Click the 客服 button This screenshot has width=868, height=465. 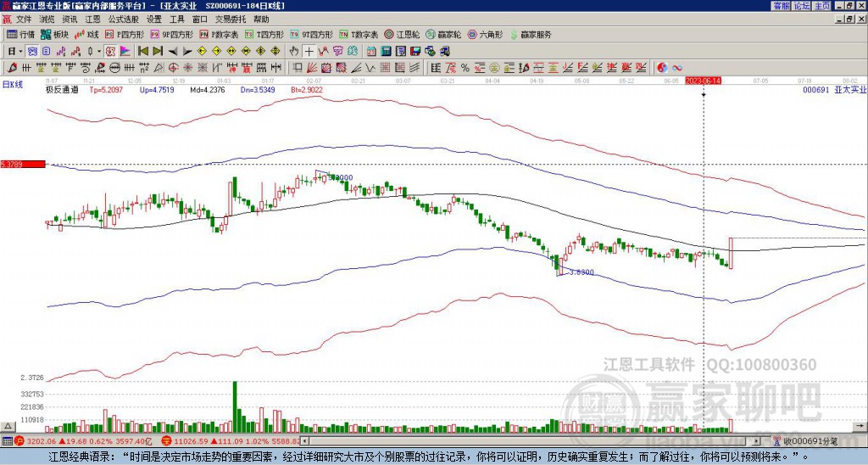pyautogui.click(x=781, y=6)
